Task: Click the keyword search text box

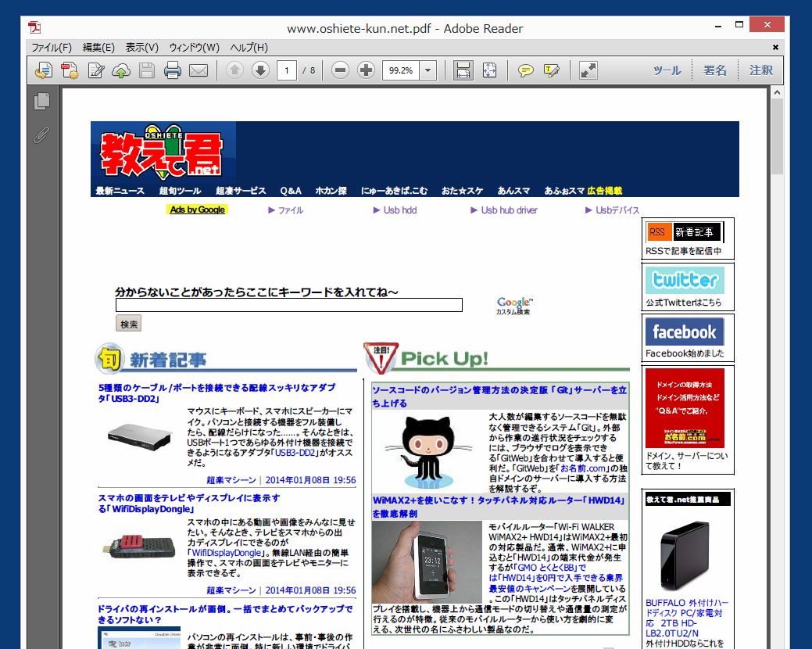Action: click(x=289, y=305)
